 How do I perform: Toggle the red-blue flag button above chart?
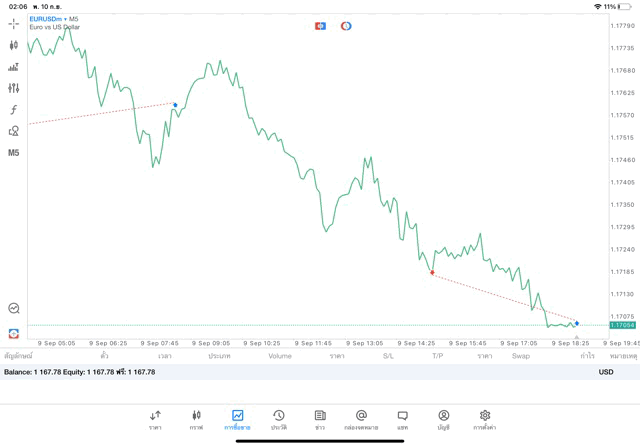320,26
